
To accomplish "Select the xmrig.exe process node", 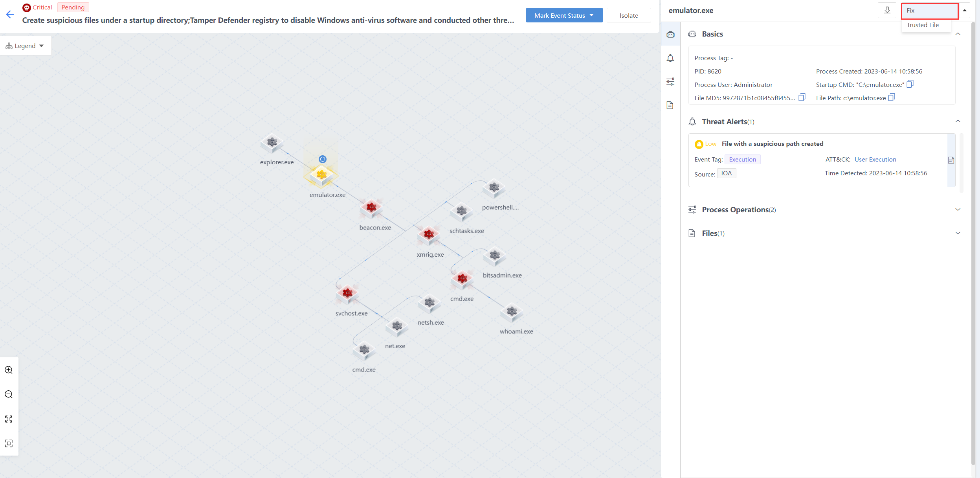I will pos(429,235).
